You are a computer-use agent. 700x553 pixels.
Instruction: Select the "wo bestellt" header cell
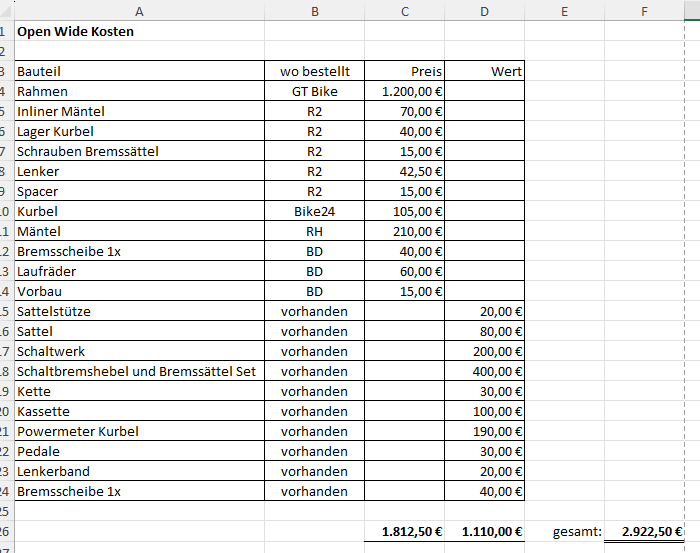314,71
